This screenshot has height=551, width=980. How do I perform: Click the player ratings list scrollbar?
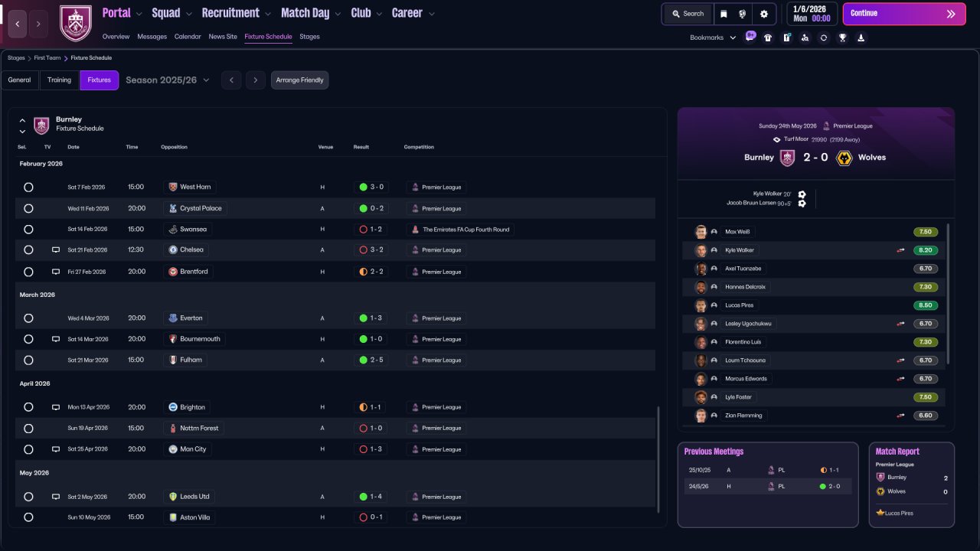(948, 294)
